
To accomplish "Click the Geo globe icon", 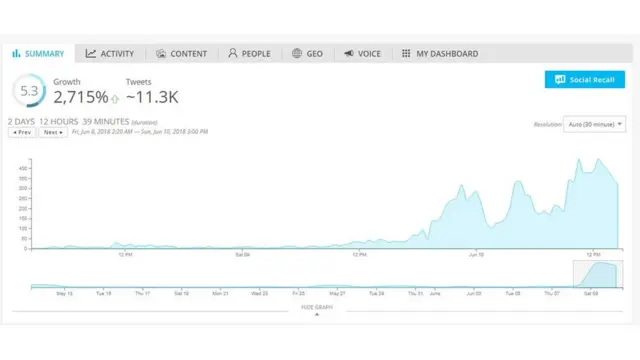I will pyautogui.click(x=297, y=53).
